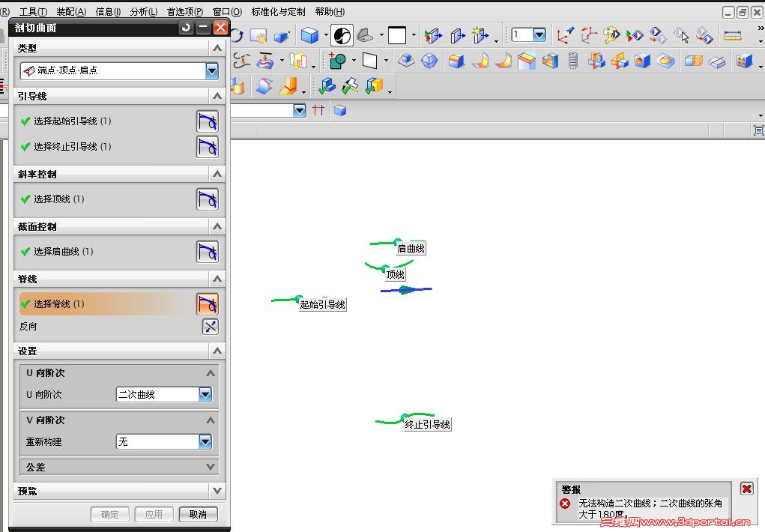Expand the 预览 section

[217, 491]
